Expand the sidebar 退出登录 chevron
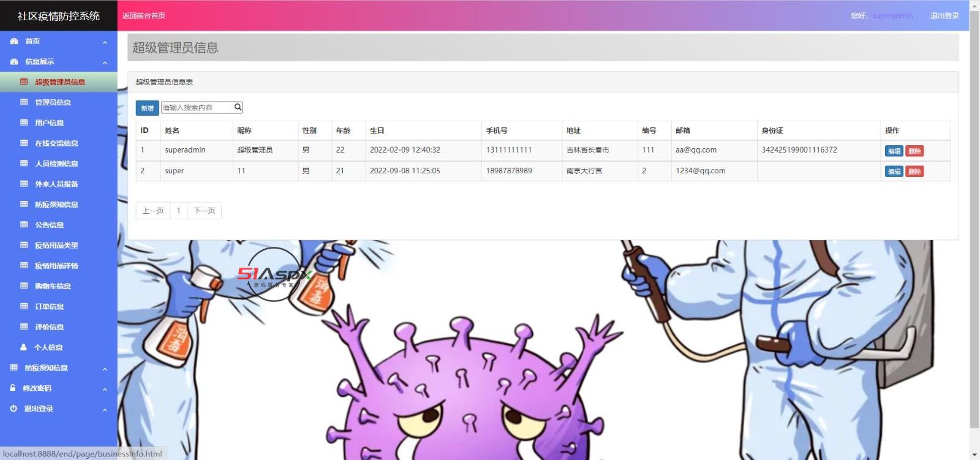The image size is (980, 460). (x=105, y=409)
